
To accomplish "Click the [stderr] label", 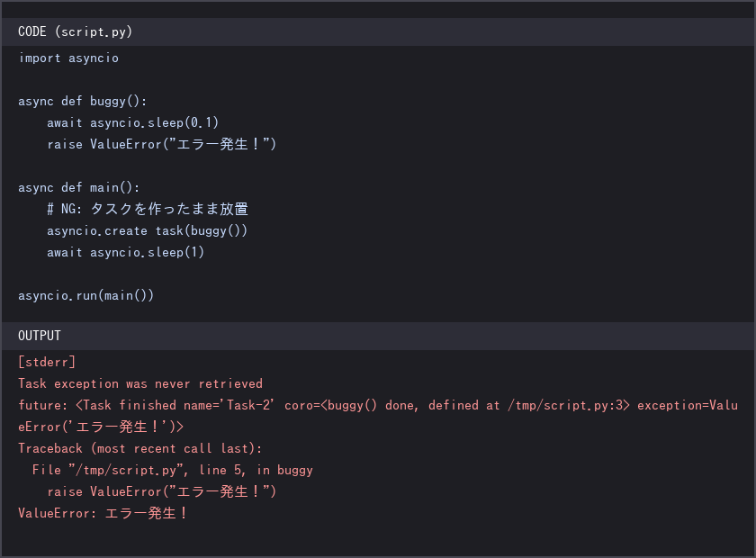I will pyautogui.click(x=47, y=362).
